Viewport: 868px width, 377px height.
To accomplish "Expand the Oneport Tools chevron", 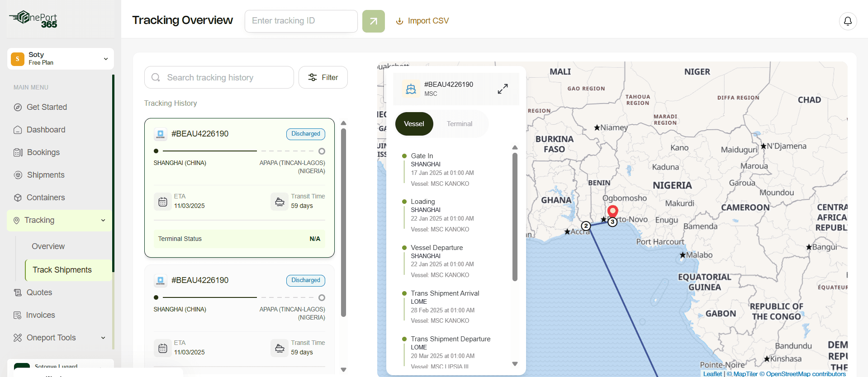I will pos(103,338).
